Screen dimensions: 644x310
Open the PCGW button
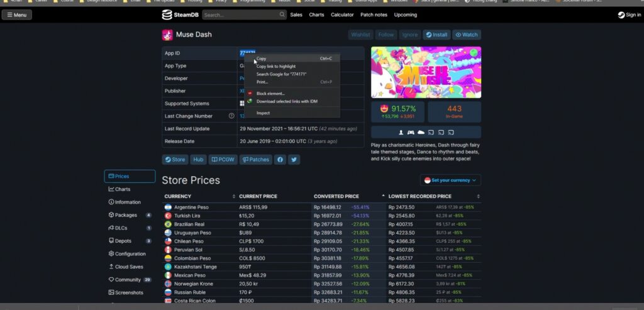(223, 160)
